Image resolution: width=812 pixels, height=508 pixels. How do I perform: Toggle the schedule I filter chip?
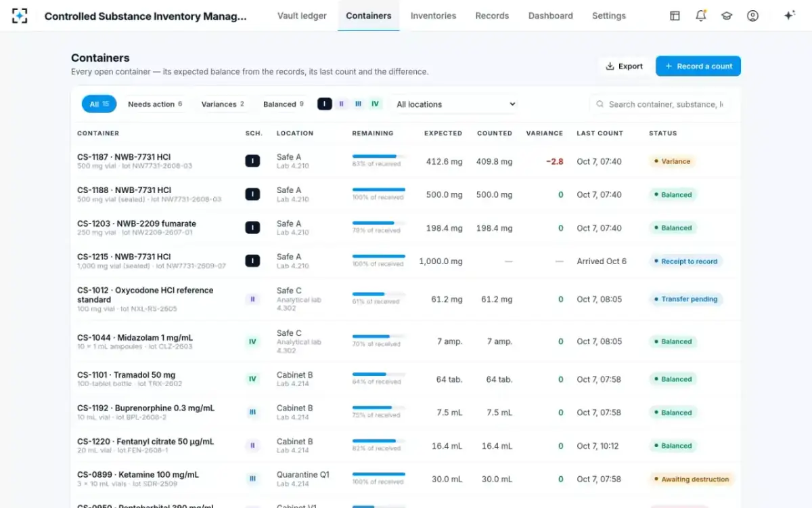point(325,104)
